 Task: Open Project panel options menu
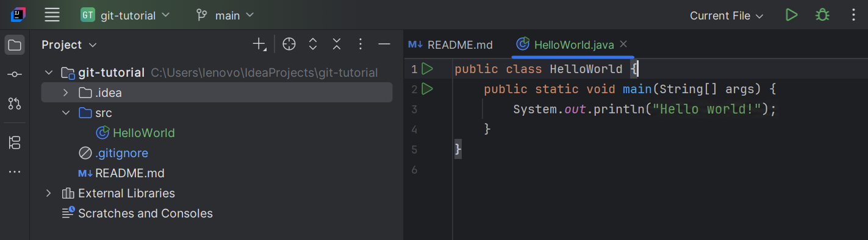coord(360,44)
